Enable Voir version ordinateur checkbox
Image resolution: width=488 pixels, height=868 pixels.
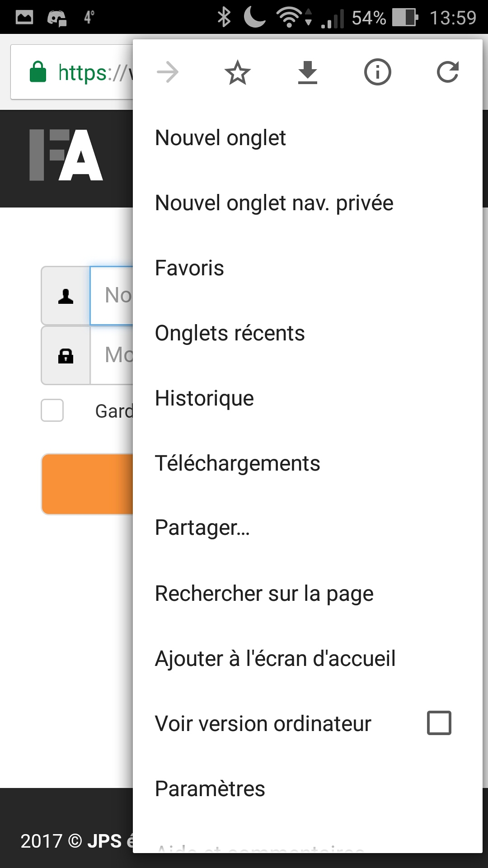click(439, 723)
